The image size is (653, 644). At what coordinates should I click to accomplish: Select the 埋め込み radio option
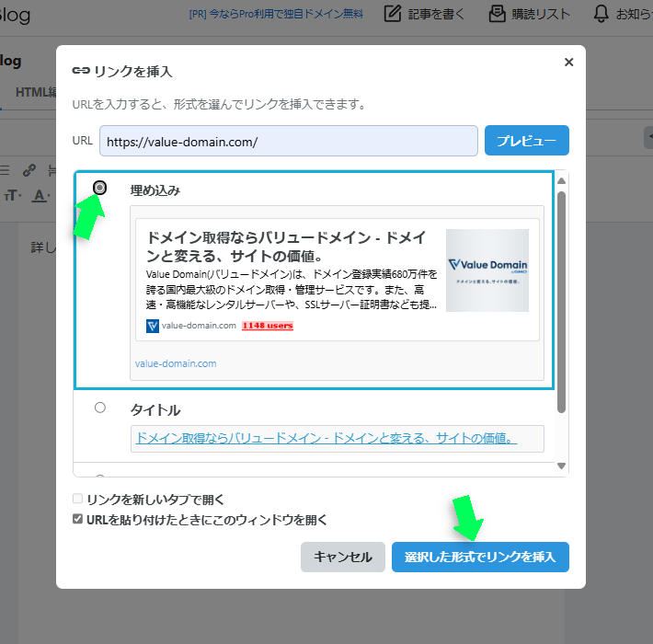(99, 188)
